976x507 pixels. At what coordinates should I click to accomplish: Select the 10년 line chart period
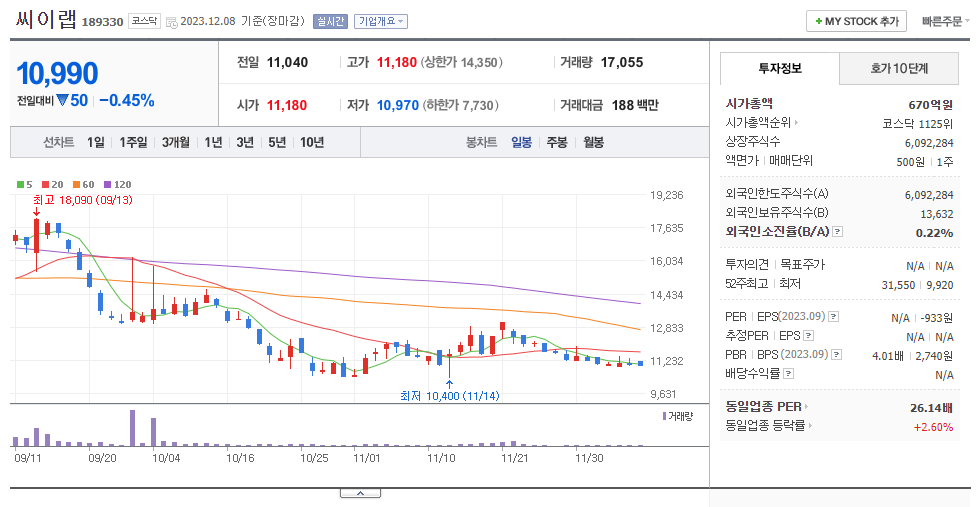tap(312, 142)
